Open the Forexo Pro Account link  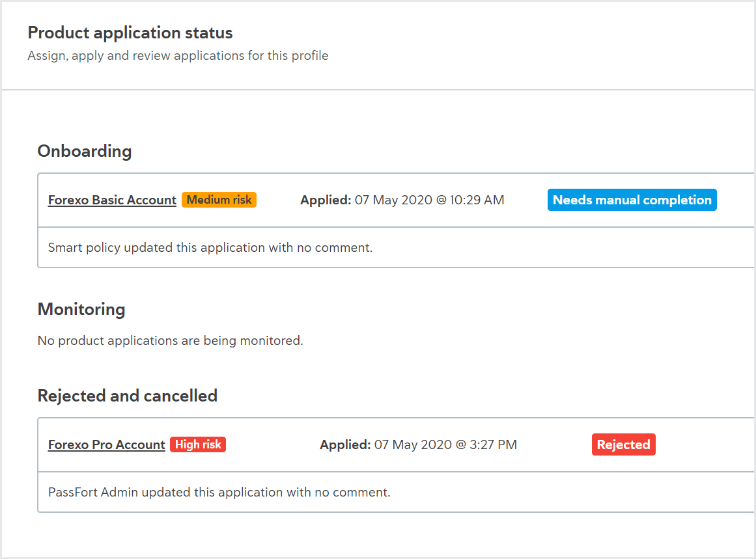pyautogui.click(x=106, y=444)
